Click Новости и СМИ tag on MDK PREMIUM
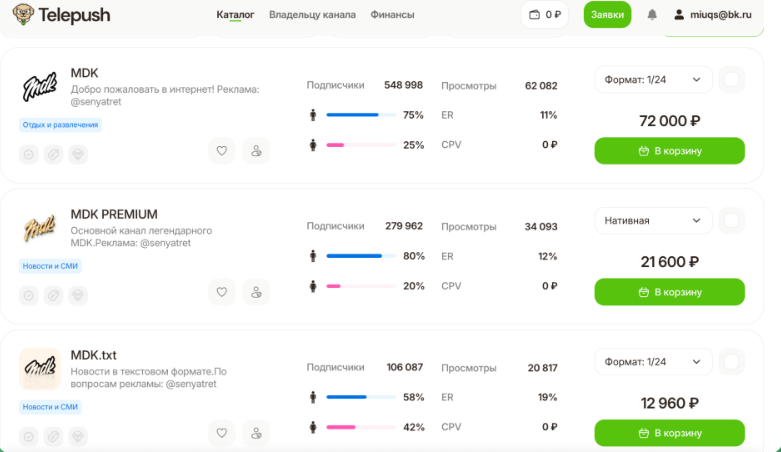This screenshot has height=452, width=781. 50,266
